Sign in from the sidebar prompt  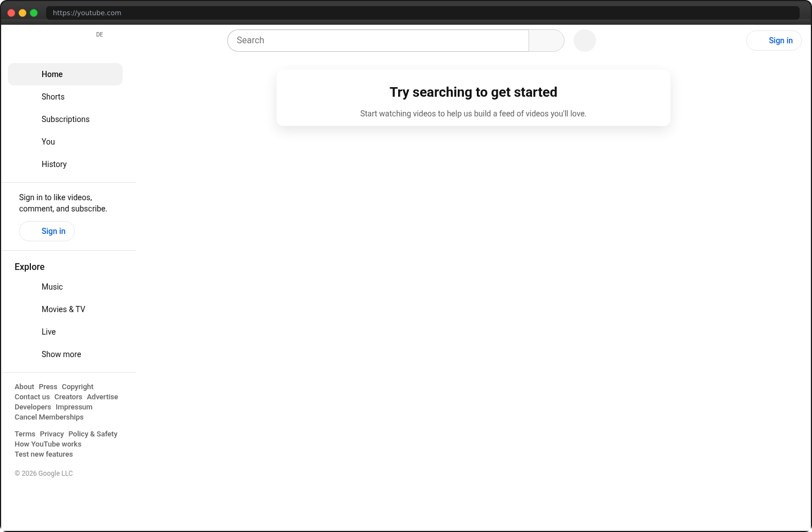(x=47, y=231)
